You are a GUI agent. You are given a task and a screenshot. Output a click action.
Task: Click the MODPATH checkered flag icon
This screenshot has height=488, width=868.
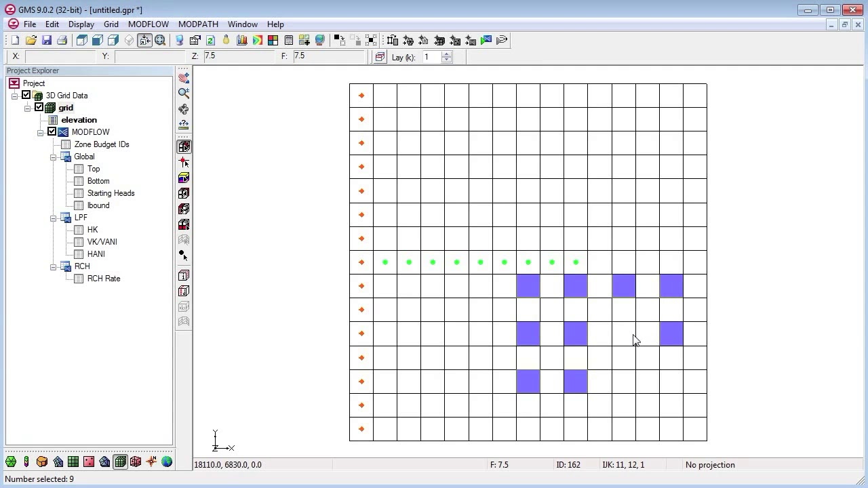point(486,41)
